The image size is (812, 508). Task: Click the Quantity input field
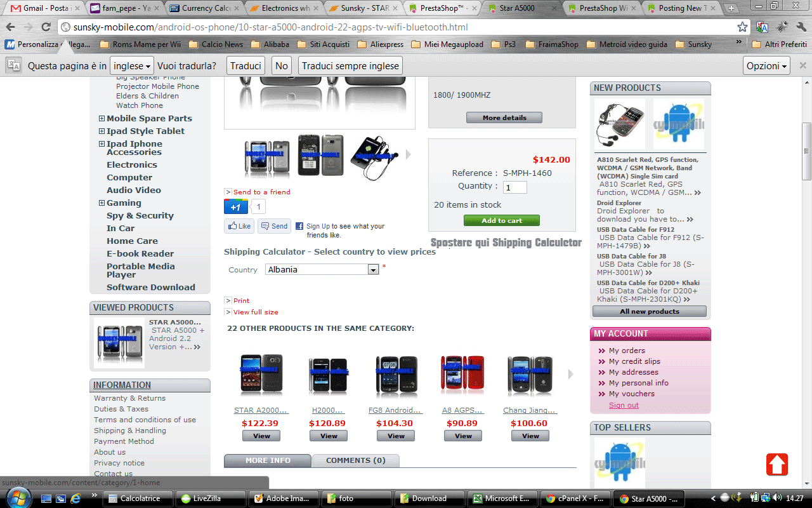click(515, 187)
